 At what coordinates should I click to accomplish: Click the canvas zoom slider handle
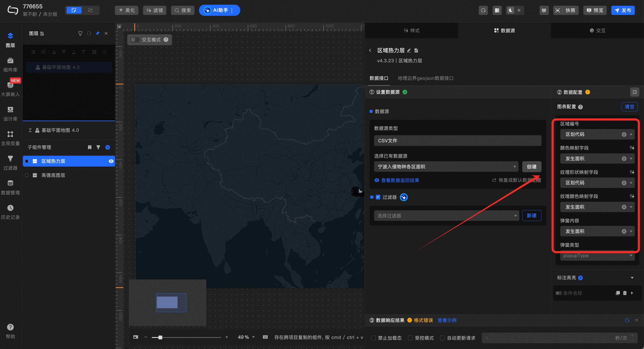(160, 337)
